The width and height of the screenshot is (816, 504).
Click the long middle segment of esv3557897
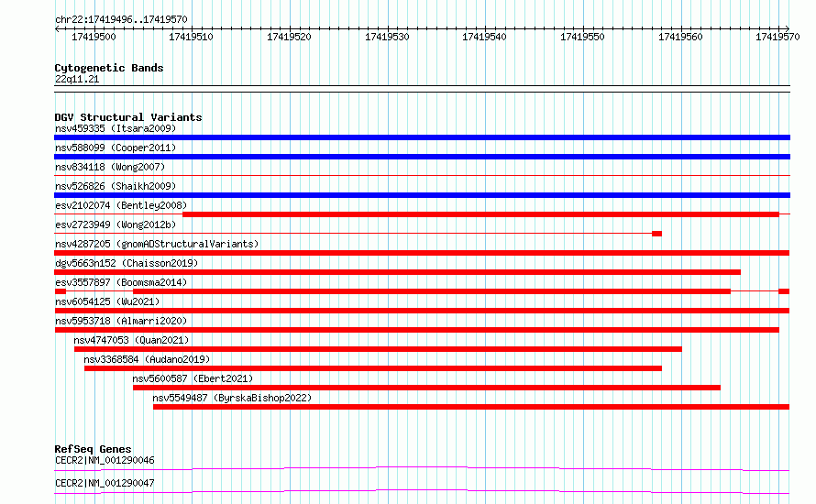(432, 291)
